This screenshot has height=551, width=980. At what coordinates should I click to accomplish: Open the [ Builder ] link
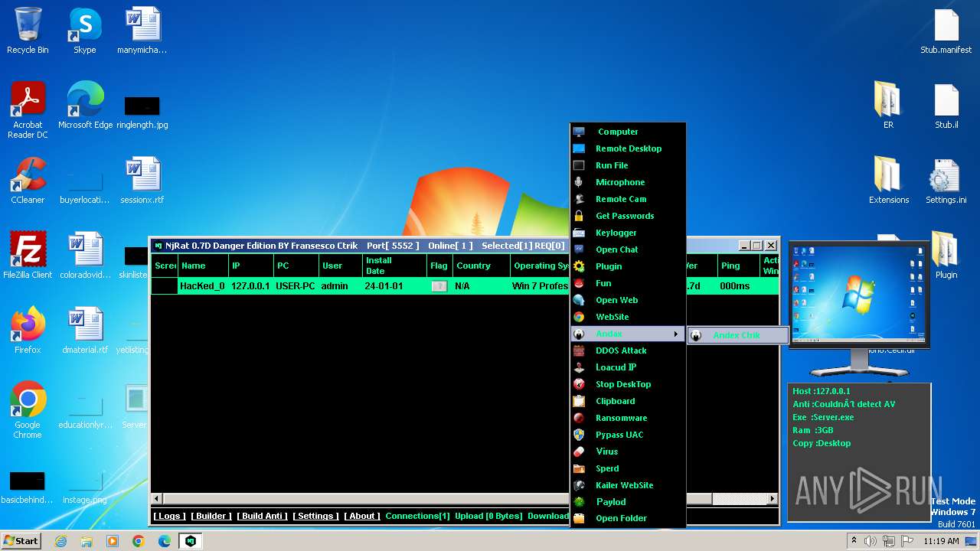[x=211, y=516]
